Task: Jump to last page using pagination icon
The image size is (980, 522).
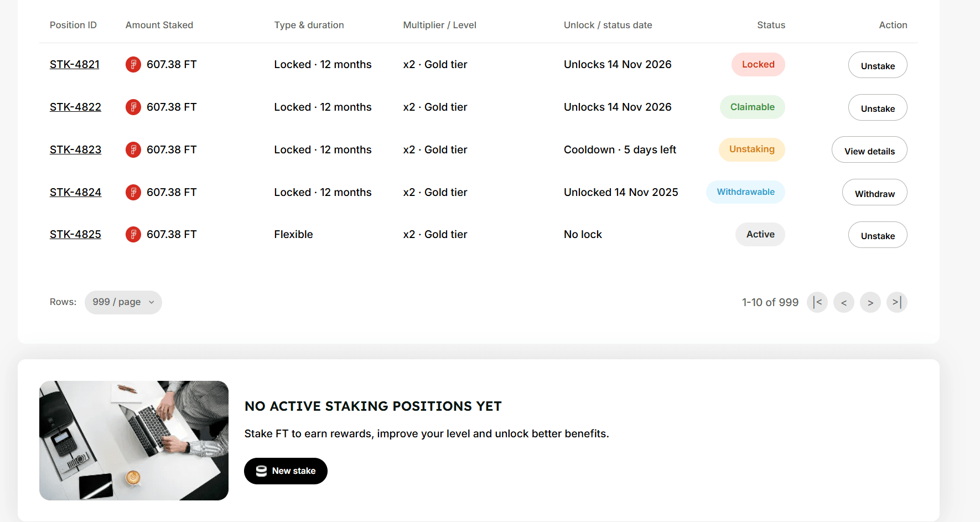Action: (x=896, y=302)
